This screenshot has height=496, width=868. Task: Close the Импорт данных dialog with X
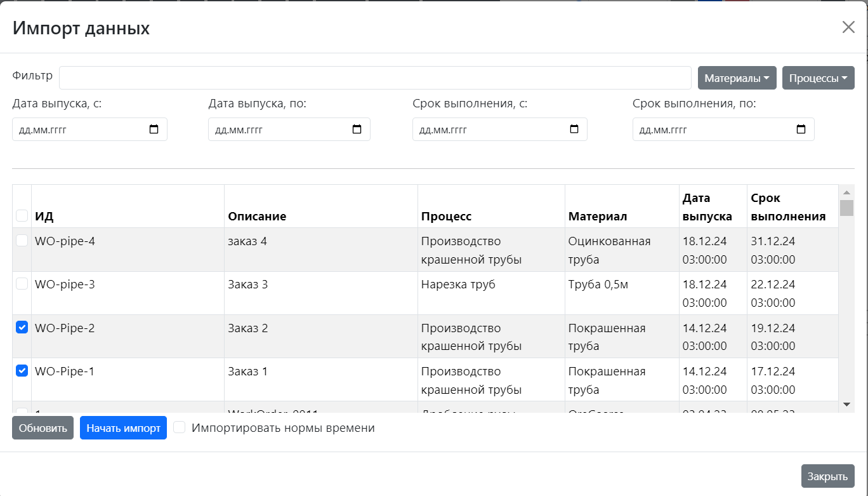pos(848,27)
